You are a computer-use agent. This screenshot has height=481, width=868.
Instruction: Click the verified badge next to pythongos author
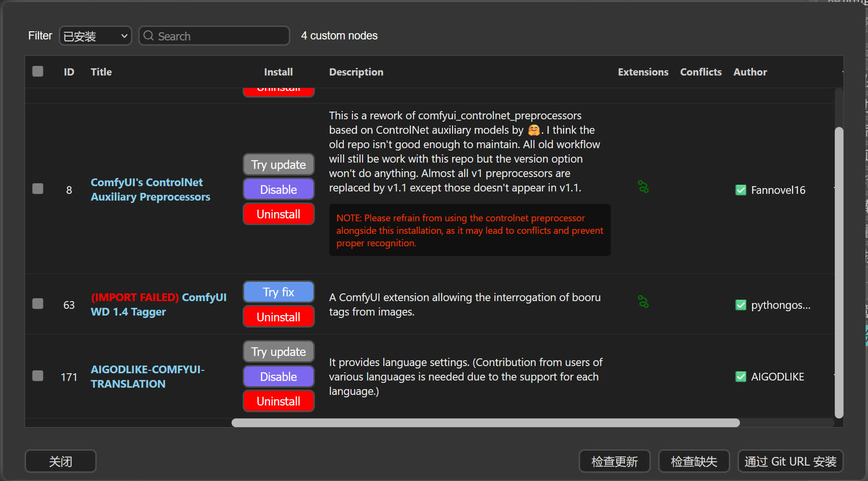point(740,304)
